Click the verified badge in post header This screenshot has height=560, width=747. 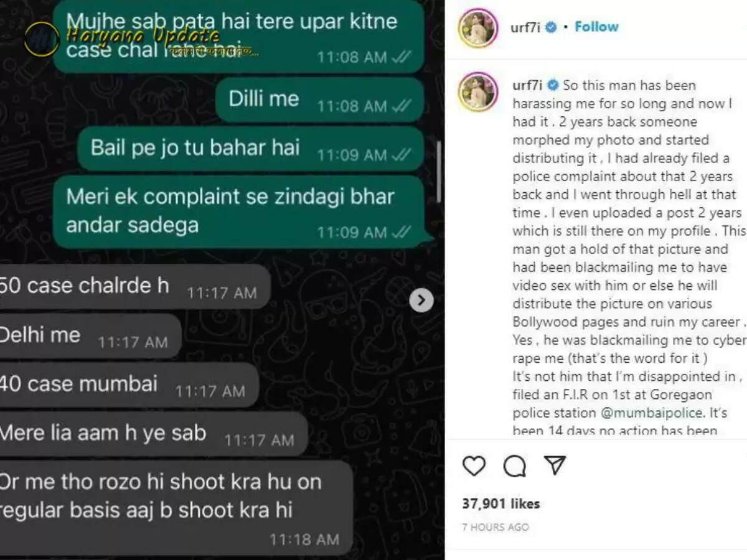click(x=551, y=27)
